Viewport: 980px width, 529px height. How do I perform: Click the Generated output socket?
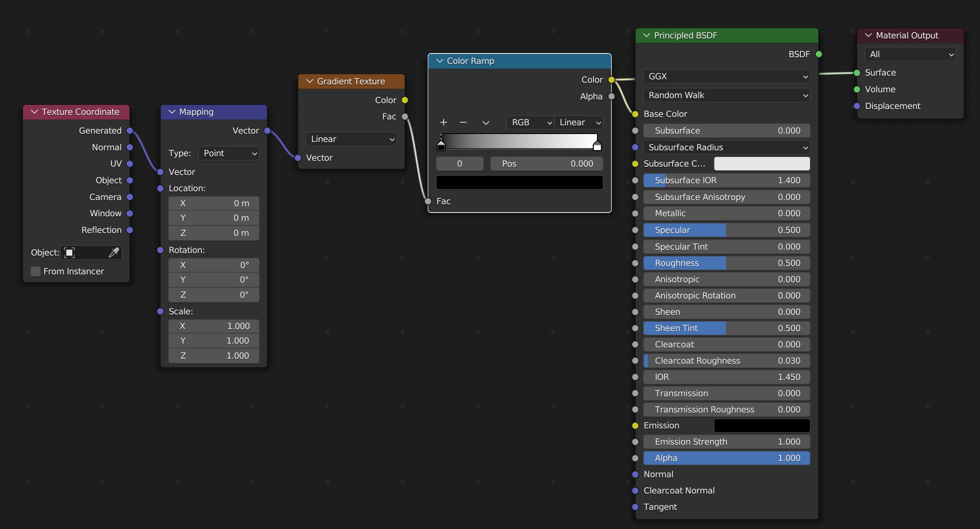click(130, 131)
